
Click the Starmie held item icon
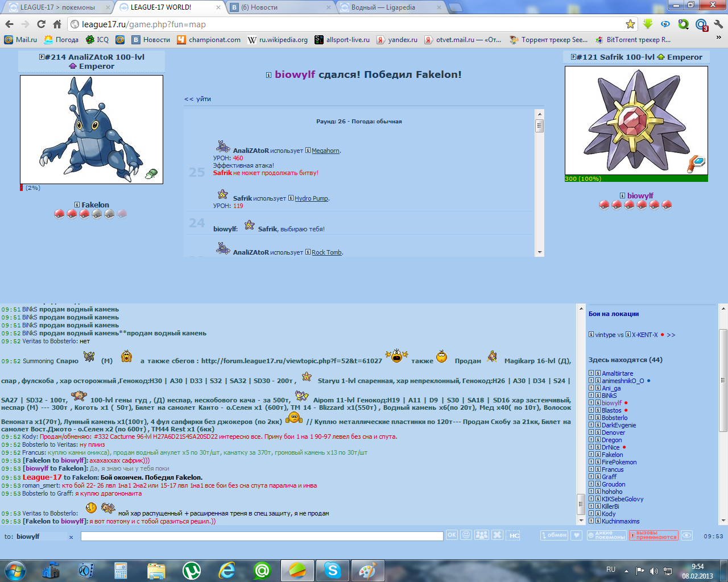coord(696,164)
